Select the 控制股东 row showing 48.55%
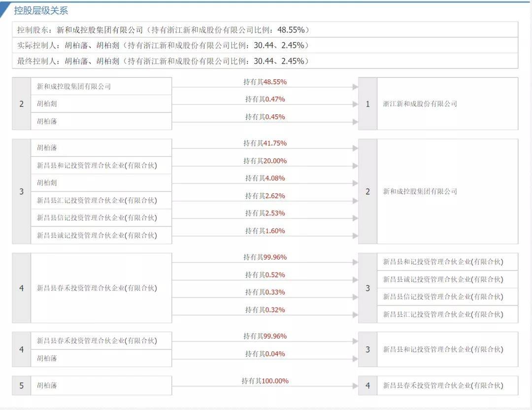This screenshot has width=532, height=410. point(265,30)
